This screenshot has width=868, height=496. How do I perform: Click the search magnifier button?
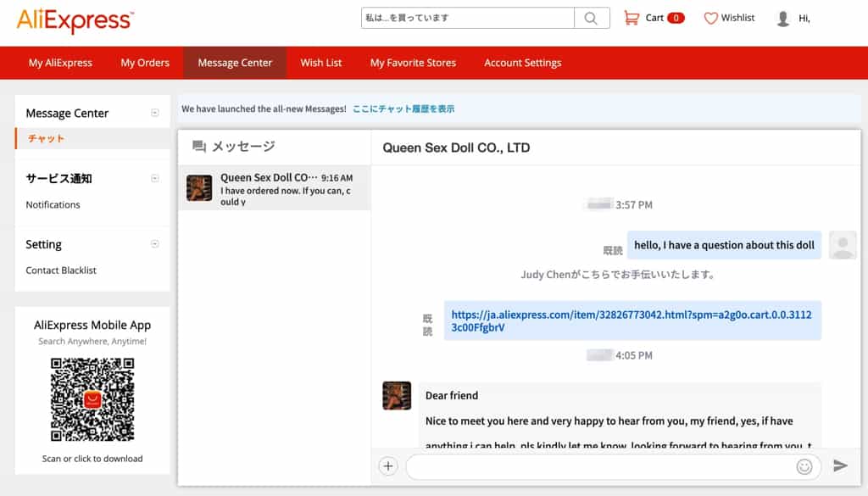click(591, 19)
